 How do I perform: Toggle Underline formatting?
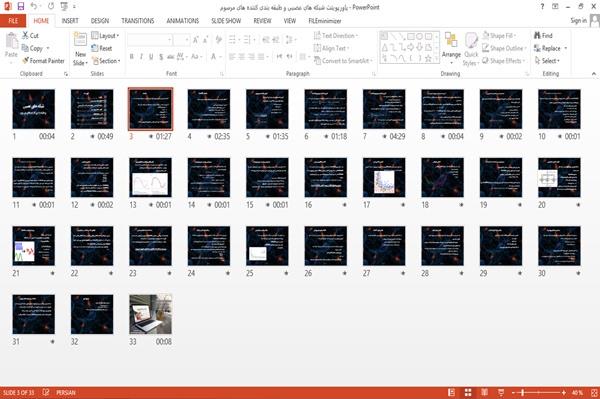pos(151,57)
